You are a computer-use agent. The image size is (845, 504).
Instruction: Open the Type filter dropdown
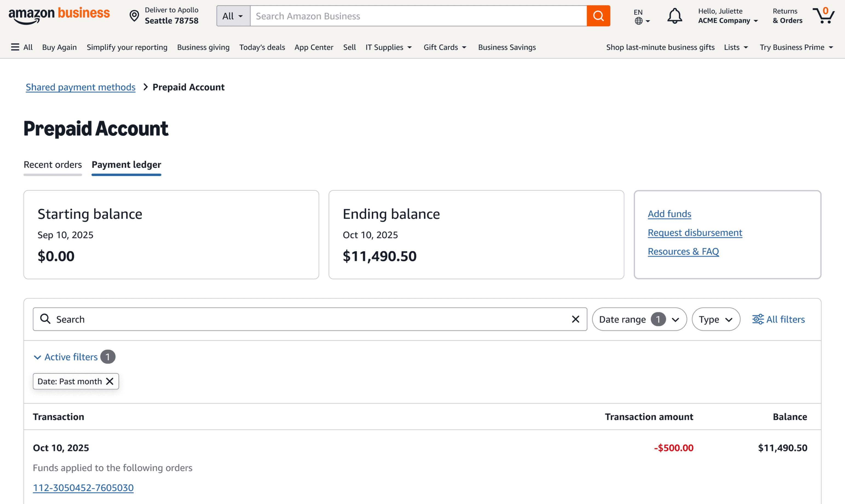click(716, 319)
